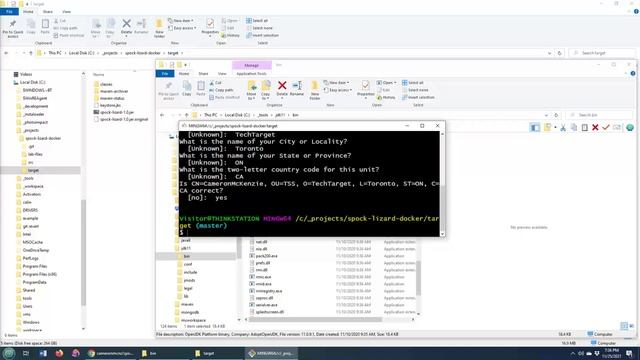640x360 pixels.
Task: Click _tools breadcrumb in bin window address bar
Action: pyautogui.click(x=263, y=115)
